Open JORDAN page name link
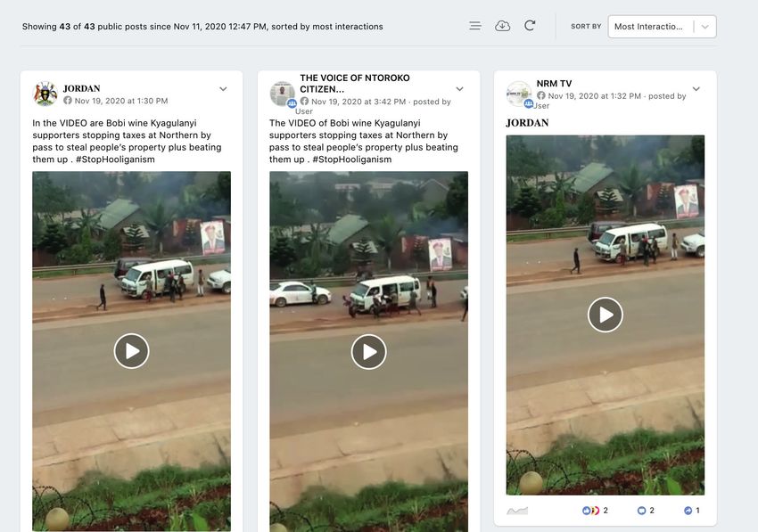758x532 pixels. pos(82,88)
